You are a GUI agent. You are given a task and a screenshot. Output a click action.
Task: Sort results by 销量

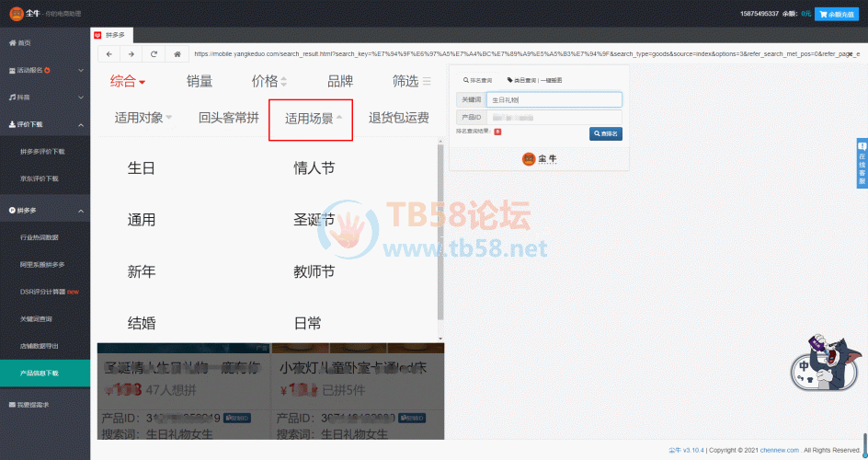(200, 81)
